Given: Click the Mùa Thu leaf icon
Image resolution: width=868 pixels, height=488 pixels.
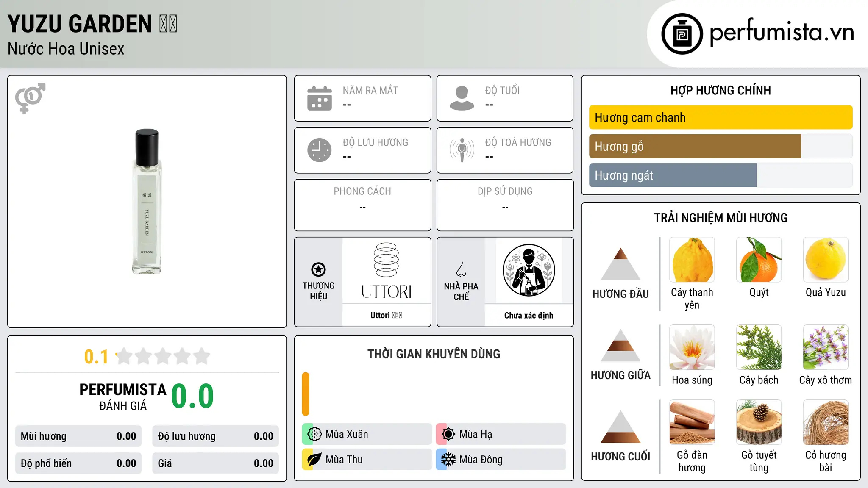Looking at the screenshot, I should pyautogui.click(x=314, y=460).
